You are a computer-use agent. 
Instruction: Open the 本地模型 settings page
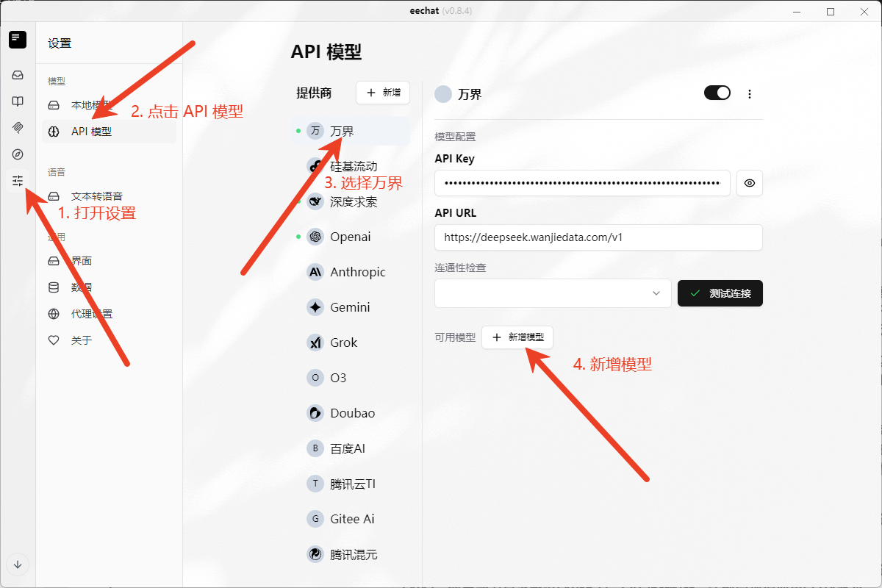pyautogui.click(x=109, y=105)
